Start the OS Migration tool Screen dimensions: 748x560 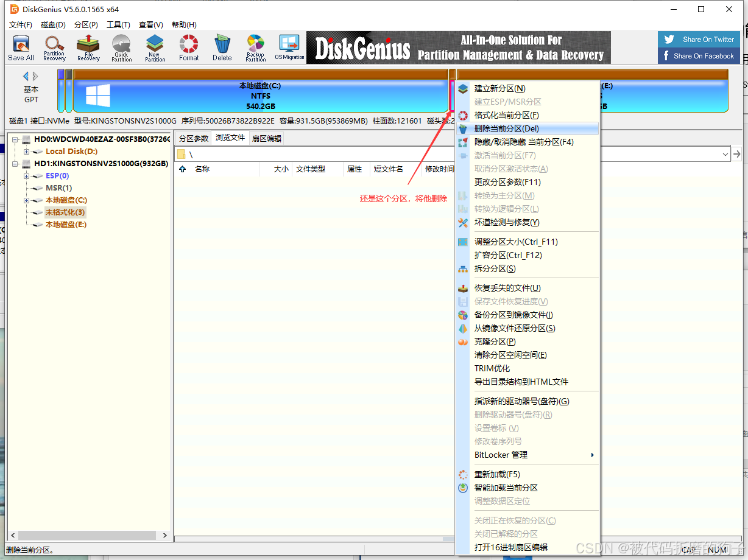[289, 48]
